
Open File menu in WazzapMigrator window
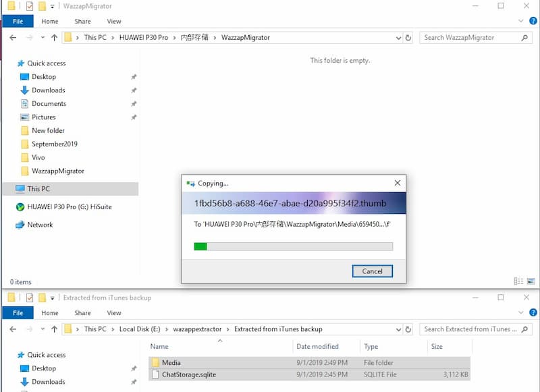click(18, 22)
